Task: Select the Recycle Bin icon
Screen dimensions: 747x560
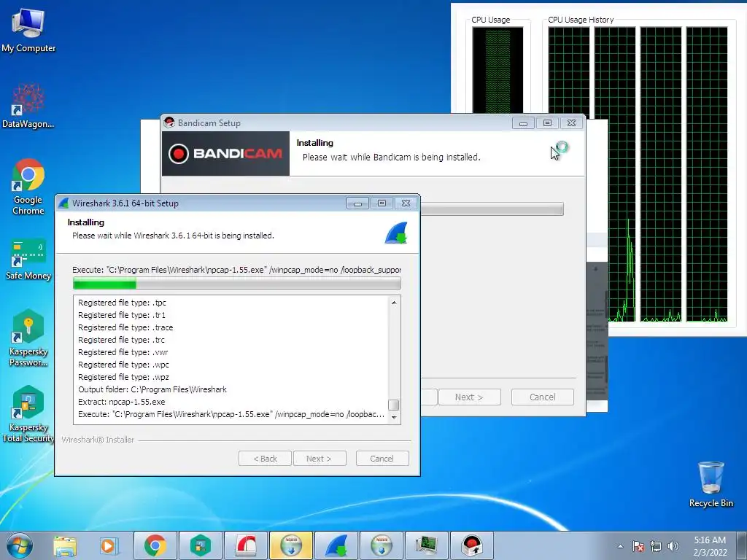Action: click(x=711, y=484)
